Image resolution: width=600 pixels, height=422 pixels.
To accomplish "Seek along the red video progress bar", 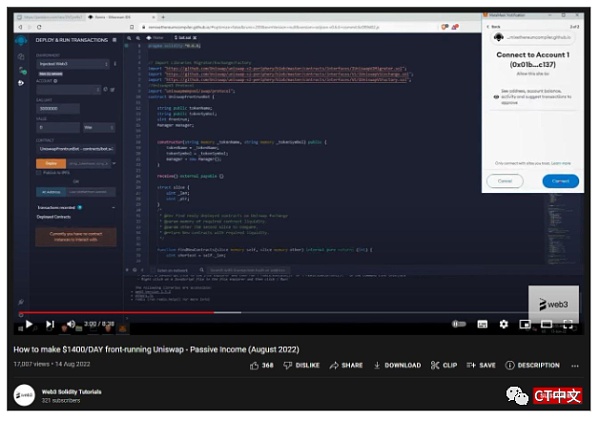I will (150, 313).
